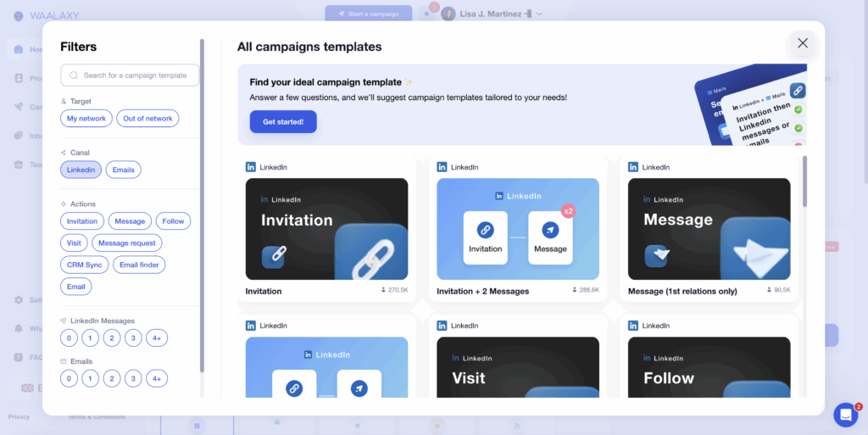Screen dimensions: 868x435
Task: Click the 288.6K users count
Action: coord(586,289)
